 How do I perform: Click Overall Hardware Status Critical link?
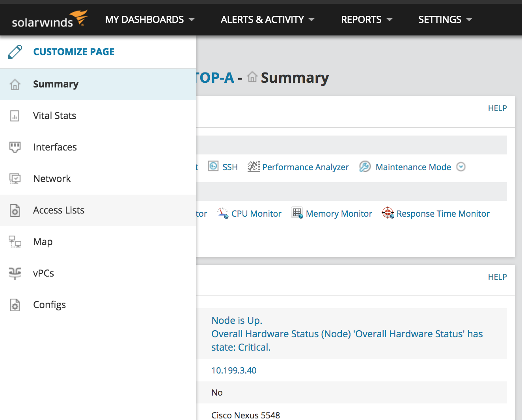coord(347,341)
